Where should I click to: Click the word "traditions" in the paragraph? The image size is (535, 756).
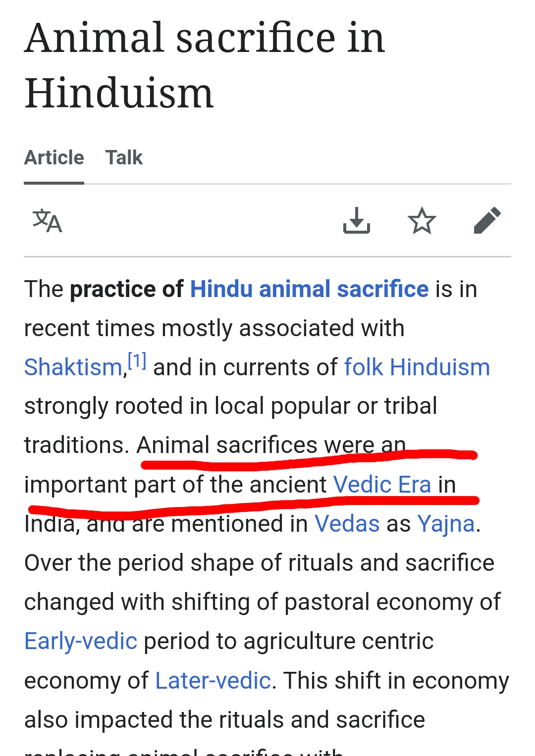(x=73, y=445)
